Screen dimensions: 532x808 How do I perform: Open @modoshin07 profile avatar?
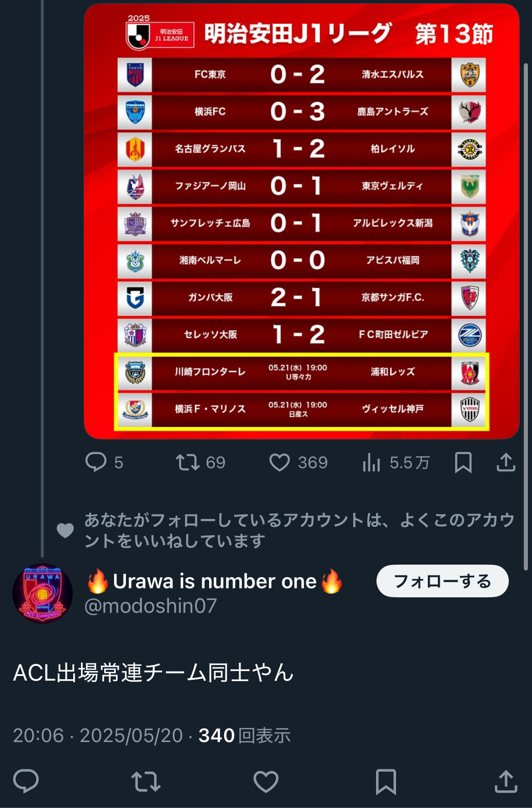(x=42, y=593)
